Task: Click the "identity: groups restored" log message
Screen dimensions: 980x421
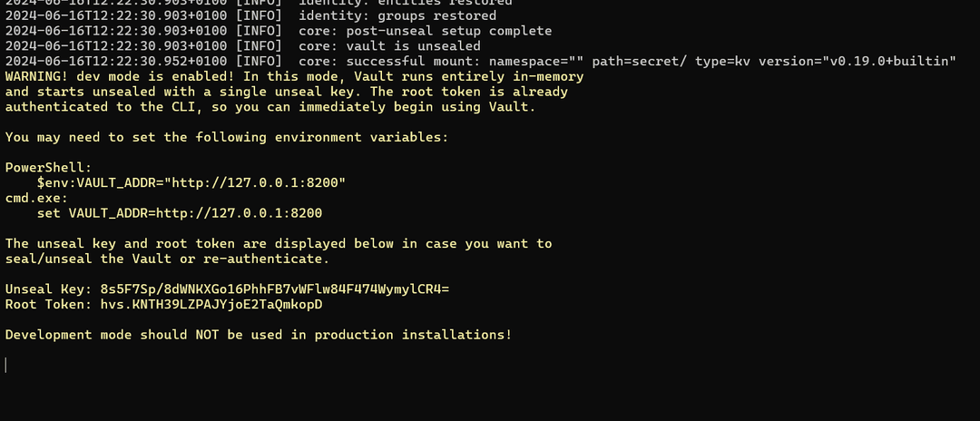Action: coord(397,15)
